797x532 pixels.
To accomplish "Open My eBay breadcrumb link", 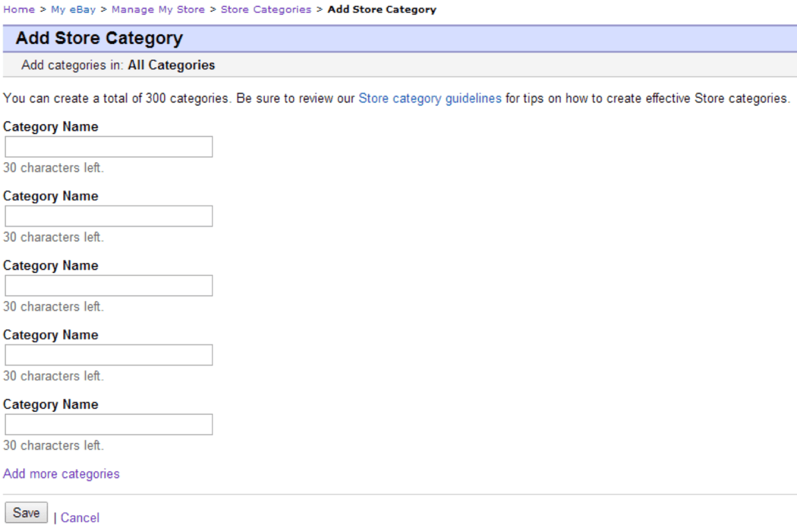I will point(73,9).
